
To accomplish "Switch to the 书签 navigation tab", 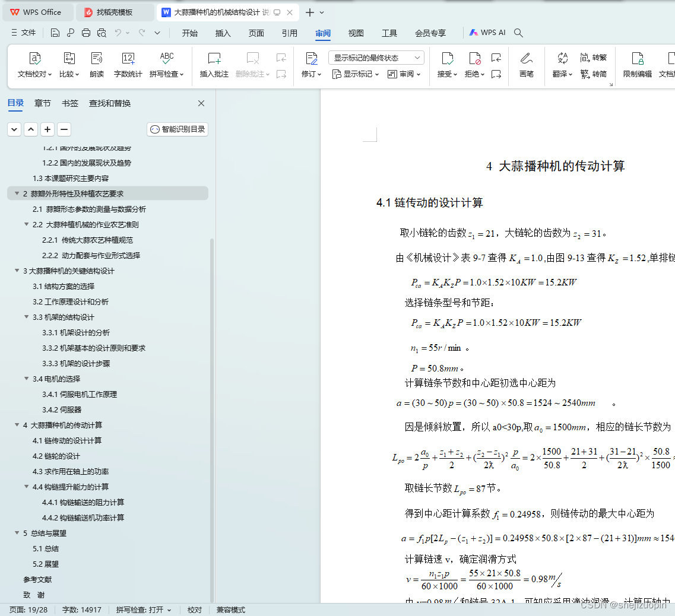I will point(69,103).
